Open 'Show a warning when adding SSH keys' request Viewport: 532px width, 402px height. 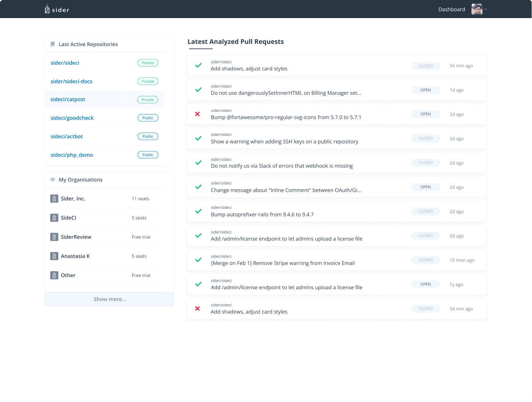(285, 142)
